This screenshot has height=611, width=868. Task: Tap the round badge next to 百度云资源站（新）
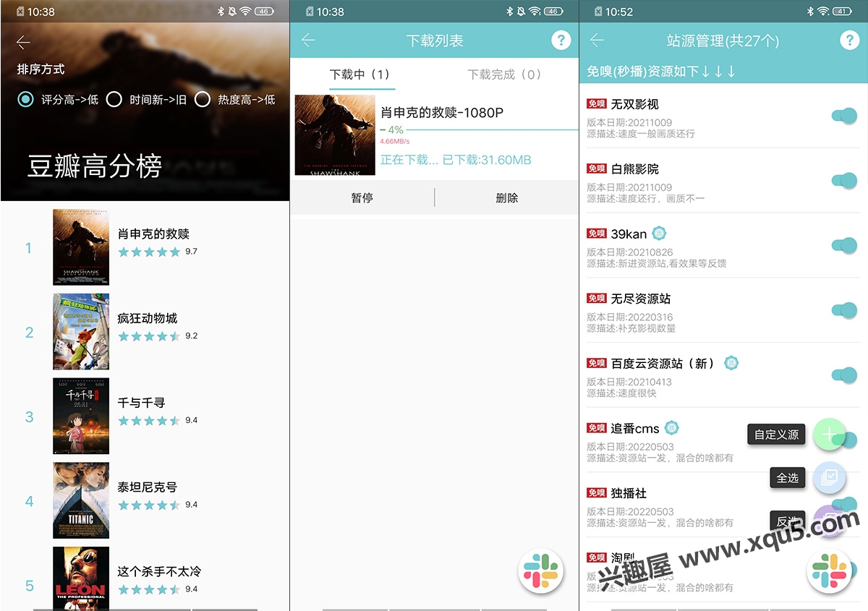pos(731,362)
